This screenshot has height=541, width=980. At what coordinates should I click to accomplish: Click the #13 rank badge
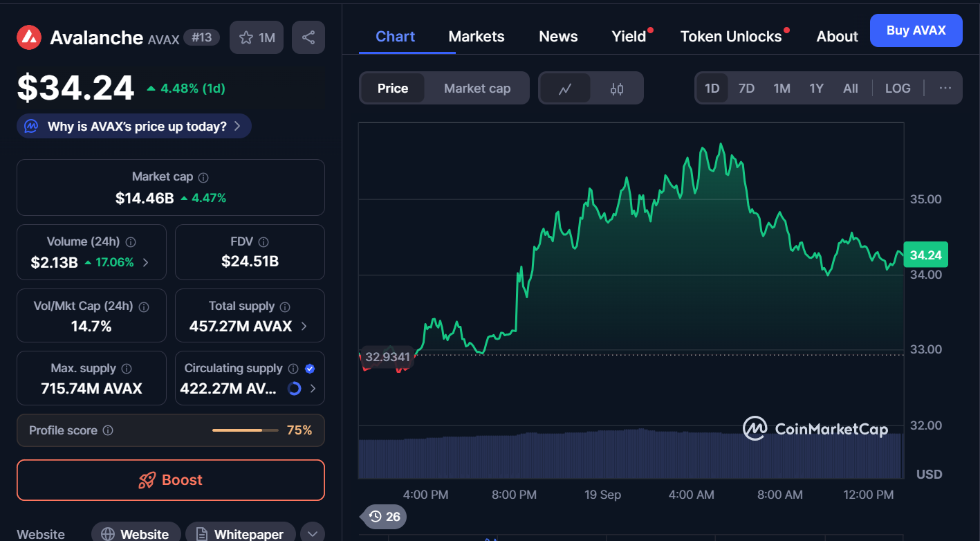coord(201,37)
